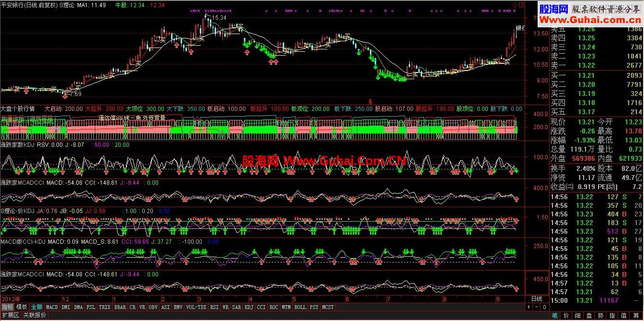This screenshot has height=321, width=644.
Task: Switch to the 势 trend tab
Action: click(601, 315)
